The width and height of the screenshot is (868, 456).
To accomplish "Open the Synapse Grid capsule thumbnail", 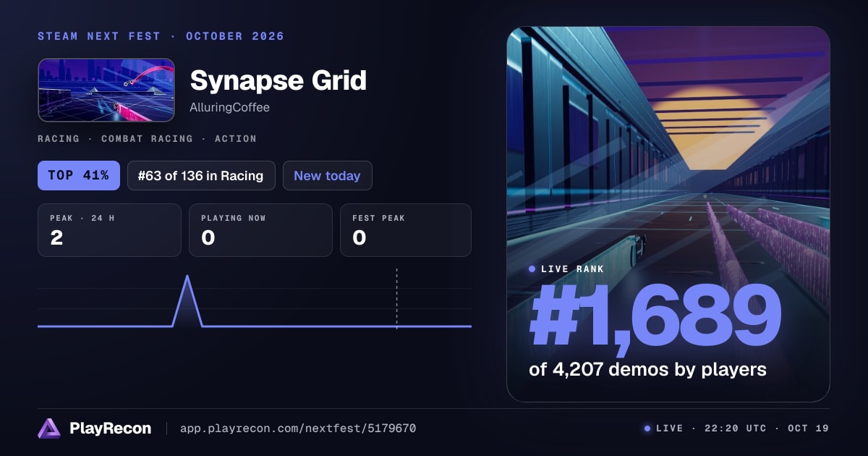I will coord(106,90).
